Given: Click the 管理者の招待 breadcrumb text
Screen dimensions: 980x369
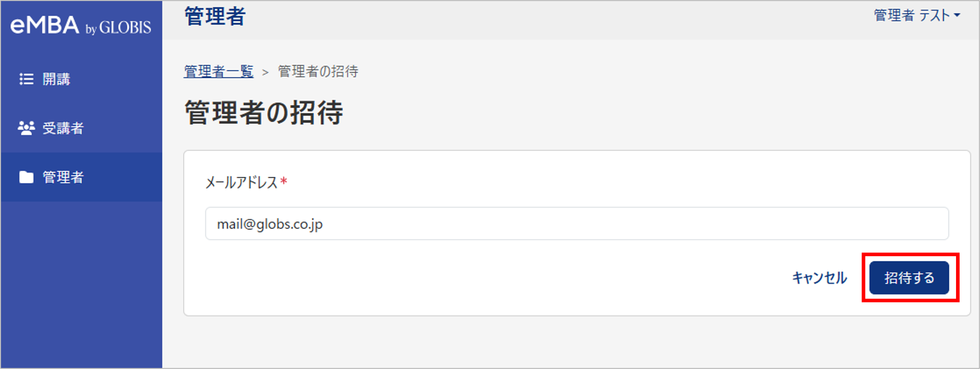Looking at the screenshot, I should coord(318,72).
